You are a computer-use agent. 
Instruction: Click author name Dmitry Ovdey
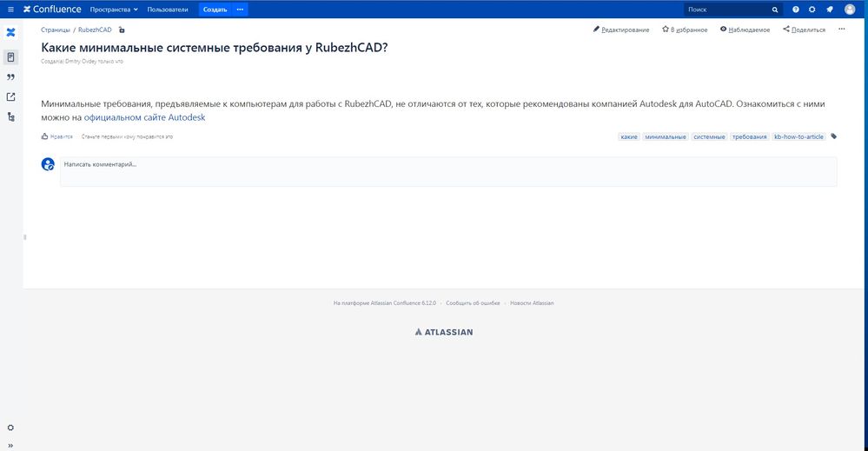click(81, 62)
